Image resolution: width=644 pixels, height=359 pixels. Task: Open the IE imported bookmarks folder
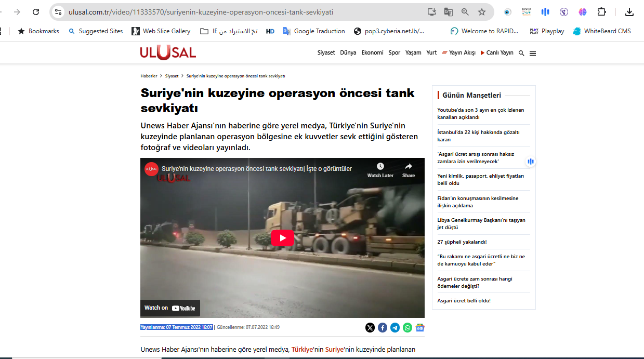point(229,31)
